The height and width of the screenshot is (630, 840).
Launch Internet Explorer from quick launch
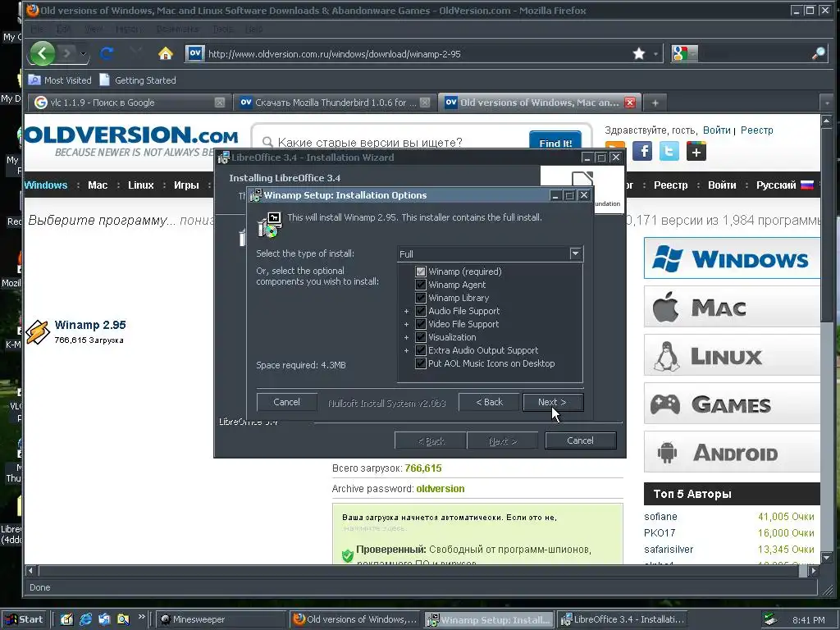click(x=85, y=619)
